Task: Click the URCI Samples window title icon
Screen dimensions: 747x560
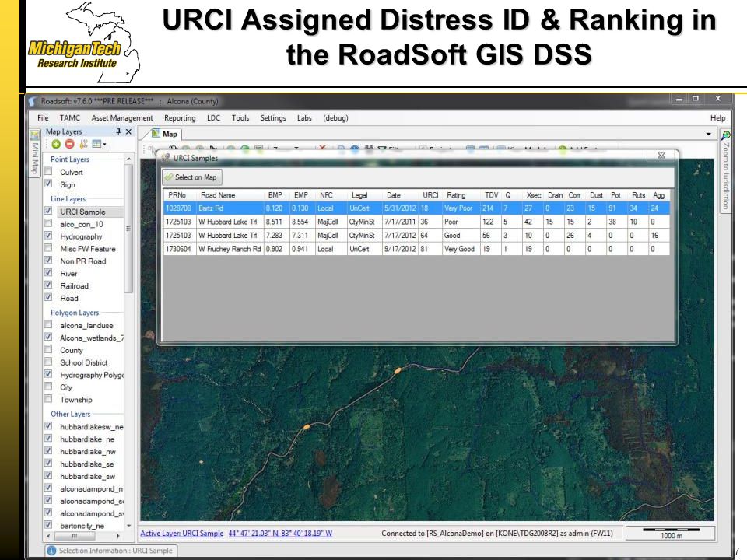Action: [166, 158]
